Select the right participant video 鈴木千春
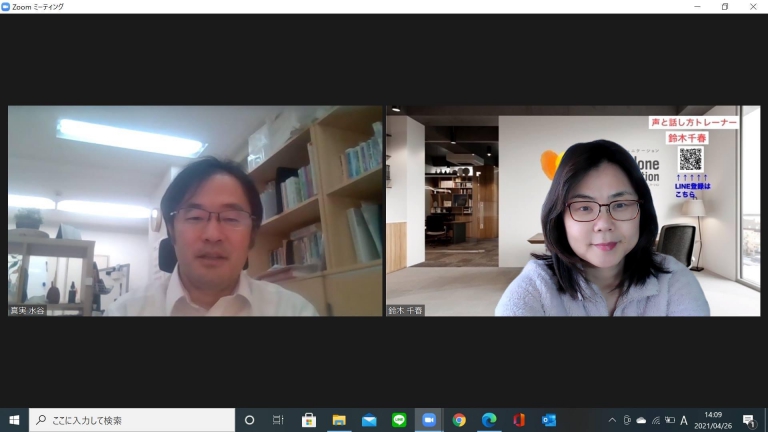The height and width of the screenshot is (432, 768). pyautogui.click(x=573, y=211)
